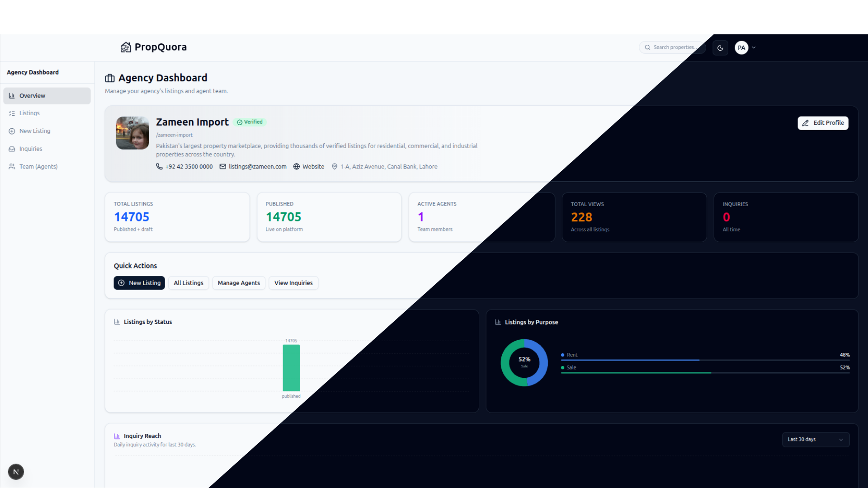868x488 pixels.
Task: Click the search magnifier icon
Action: tap(647, 47)
